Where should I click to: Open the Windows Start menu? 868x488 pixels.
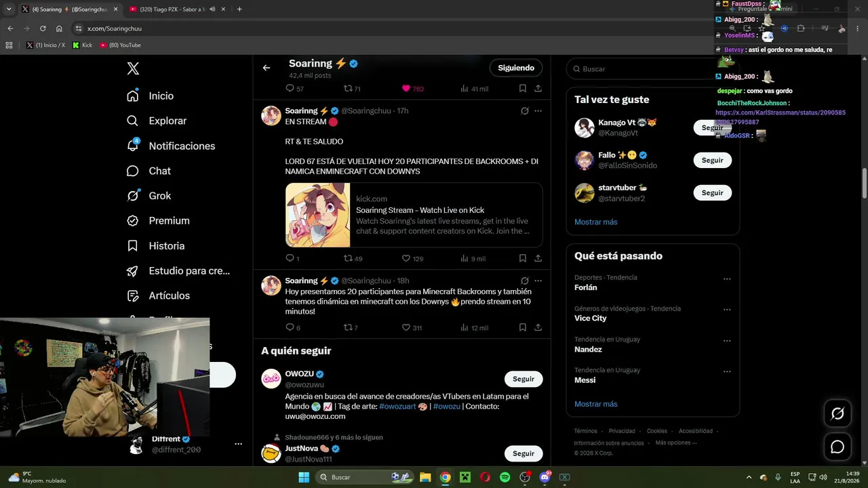(304, 477)
